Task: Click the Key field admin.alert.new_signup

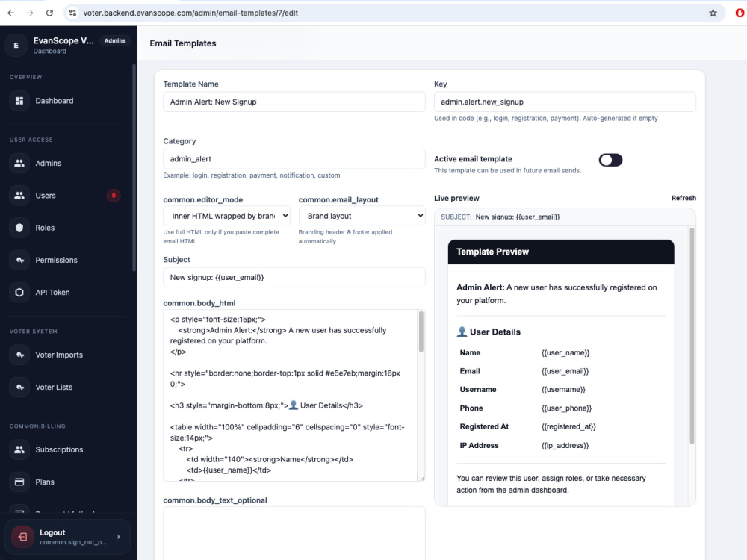Action: click(565, 102)
